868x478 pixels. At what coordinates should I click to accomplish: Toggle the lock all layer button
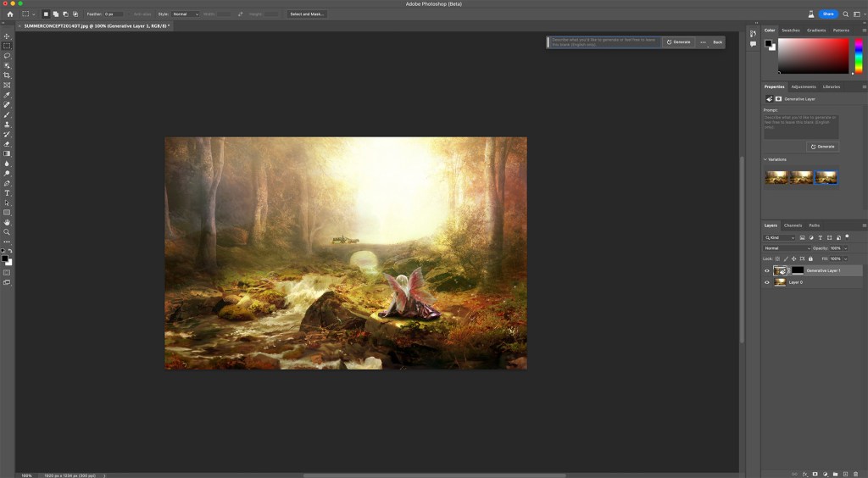pyautogui.click(x=810, y=258)
